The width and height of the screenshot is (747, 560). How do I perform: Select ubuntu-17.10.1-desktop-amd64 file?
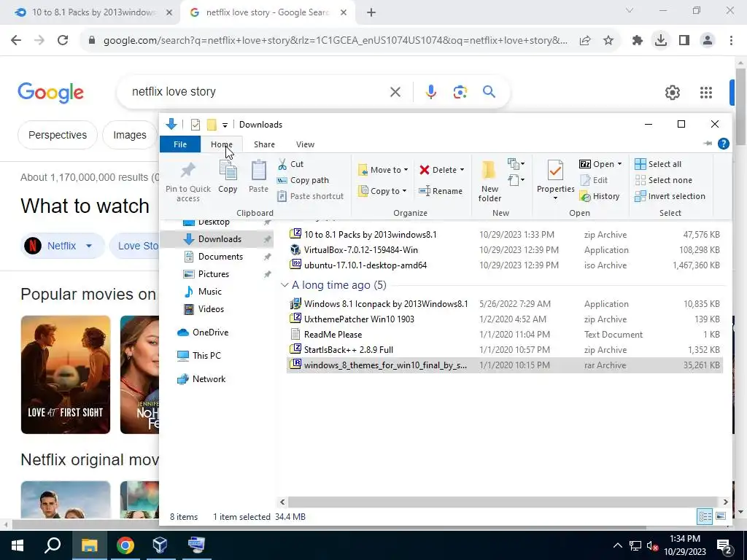click(505, 265)
